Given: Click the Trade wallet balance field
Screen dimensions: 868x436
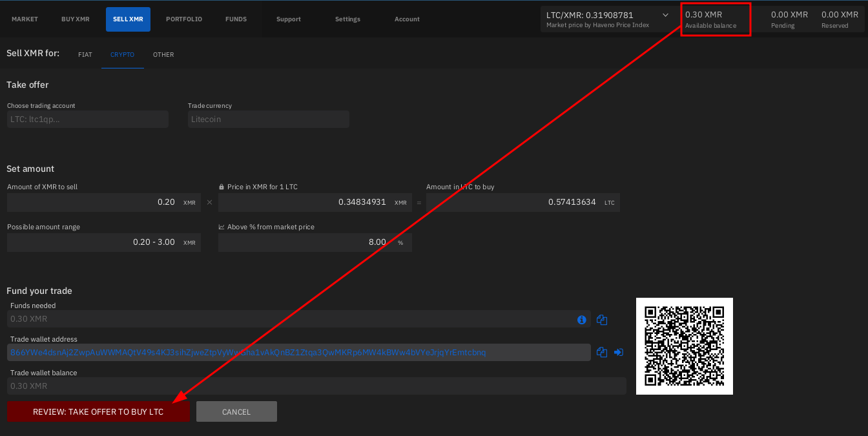Looking at the screenshot, I should click(x=316, y=386).
